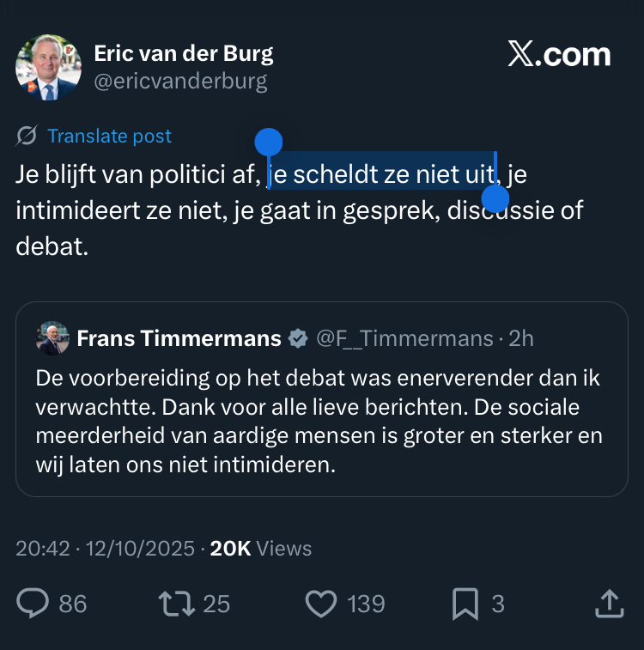Click the reply speech bubble icon

coord(33,604)
